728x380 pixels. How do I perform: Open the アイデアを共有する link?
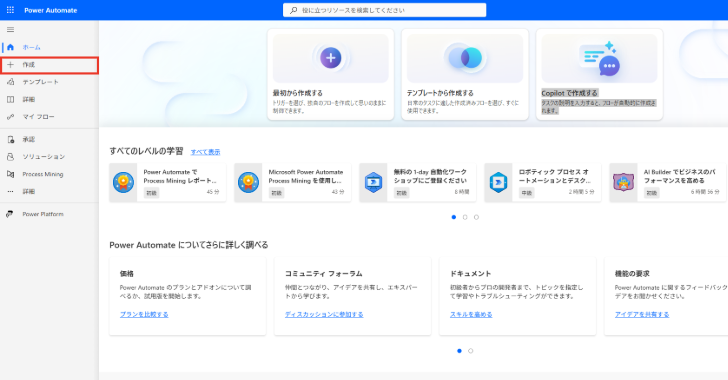[x=642, y=314]
